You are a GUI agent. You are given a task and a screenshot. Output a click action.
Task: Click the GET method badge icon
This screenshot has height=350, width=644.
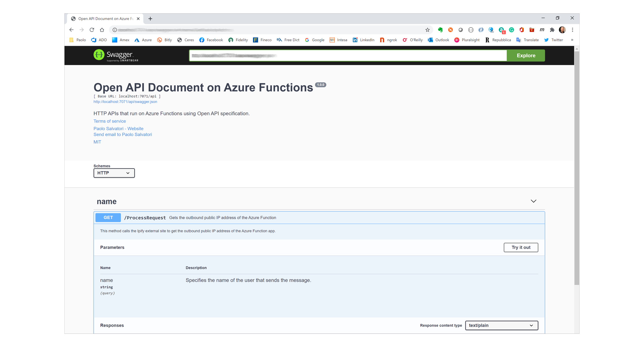pos(107,217)
